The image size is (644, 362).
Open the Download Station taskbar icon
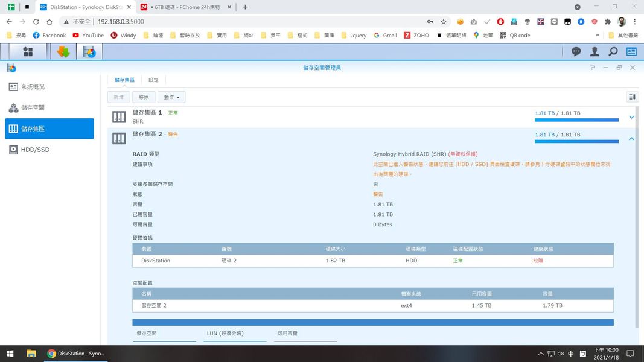pyautogui.click(x=63, y=52)
